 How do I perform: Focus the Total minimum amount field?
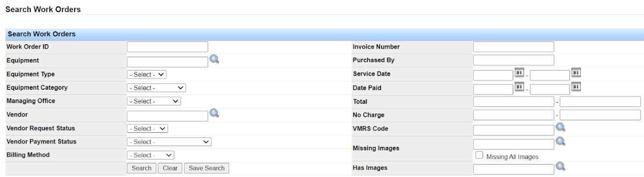pyautogui.click(x=514, y=102)
